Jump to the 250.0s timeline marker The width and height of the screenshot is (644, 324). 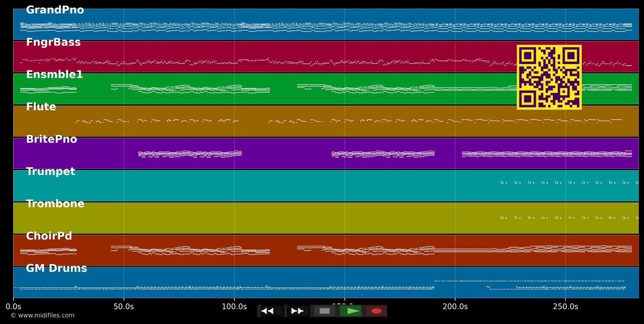pyautogui.click(x=565, y=306)
